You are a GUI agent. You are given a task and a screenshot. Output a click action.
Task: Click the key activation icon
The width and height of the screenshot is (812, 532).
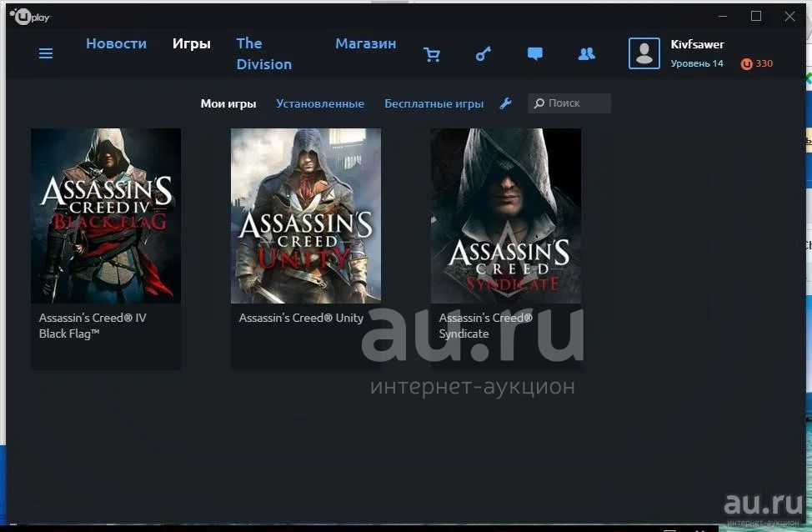click(x=484, y=54)
